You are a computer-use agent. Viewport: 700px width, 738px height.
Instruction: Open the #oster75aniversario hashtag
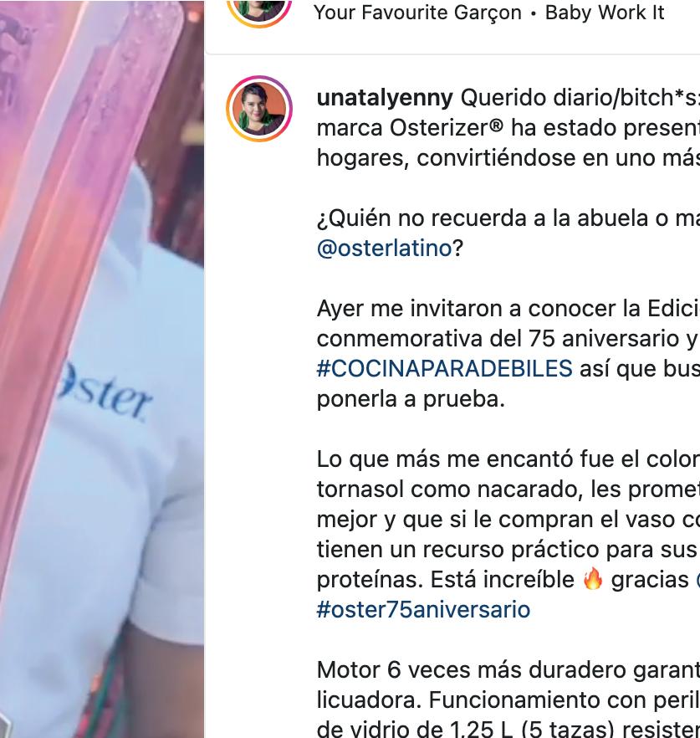pos(423,609)
